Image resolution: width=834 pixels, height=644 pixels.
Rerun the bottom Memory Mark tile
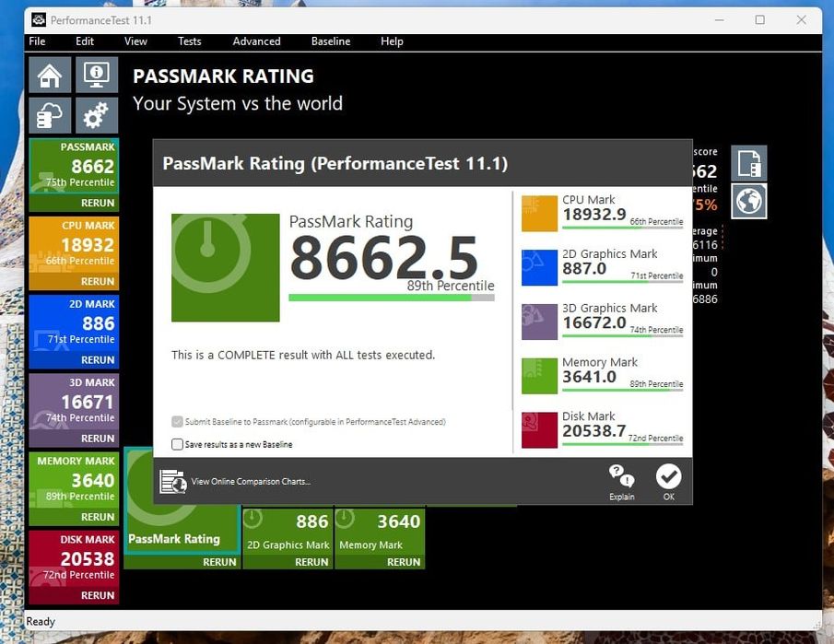pos(403,562)
